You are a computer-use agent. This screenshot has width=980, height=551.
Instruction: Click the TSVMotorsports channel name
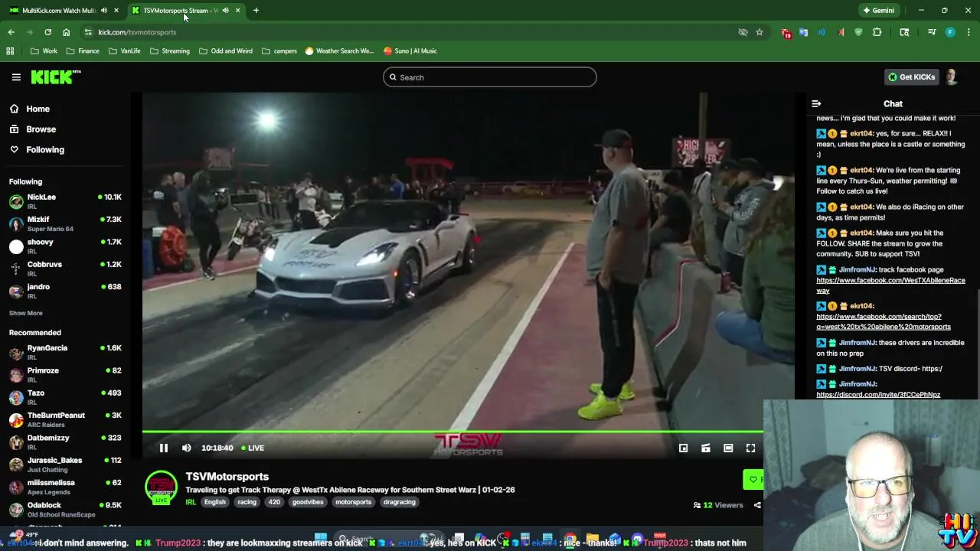coord(227,477)
